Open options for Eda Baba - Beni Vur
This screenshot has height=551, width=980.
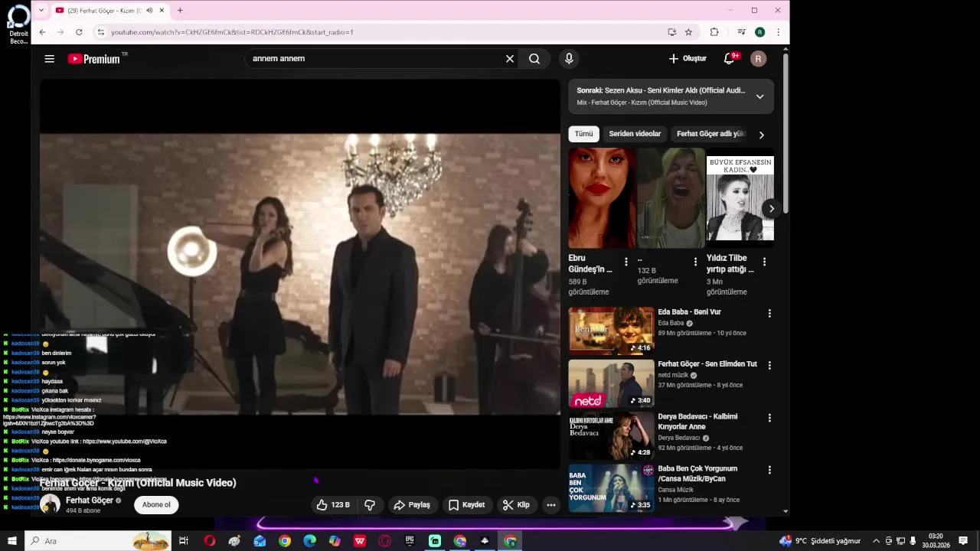[769, 314]
